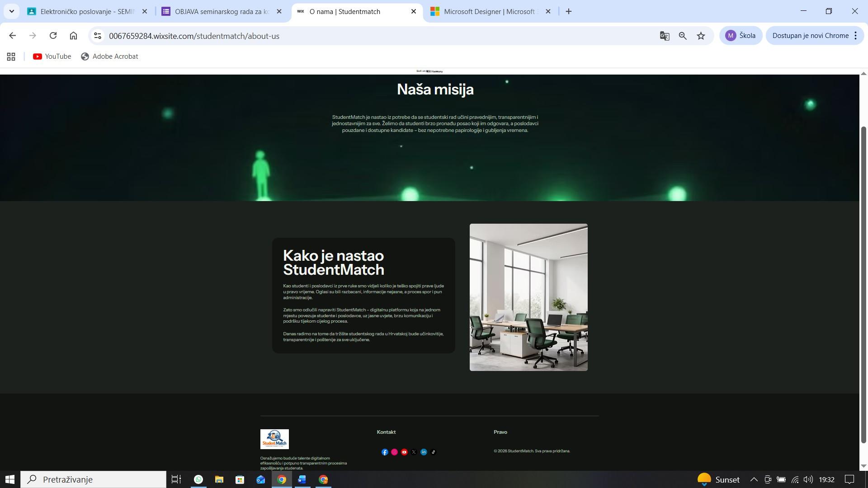This screenshot has height=488, width=868.
Task: Open the X (Twitter) footer icon
Action: (414, 452)
